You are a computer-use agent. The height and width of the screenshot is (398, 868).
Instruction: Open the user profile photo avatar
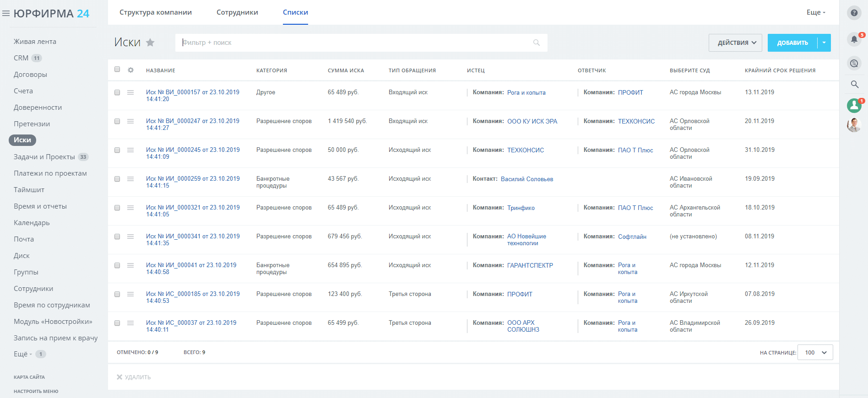pyautogui.click(x=854, y=125)
